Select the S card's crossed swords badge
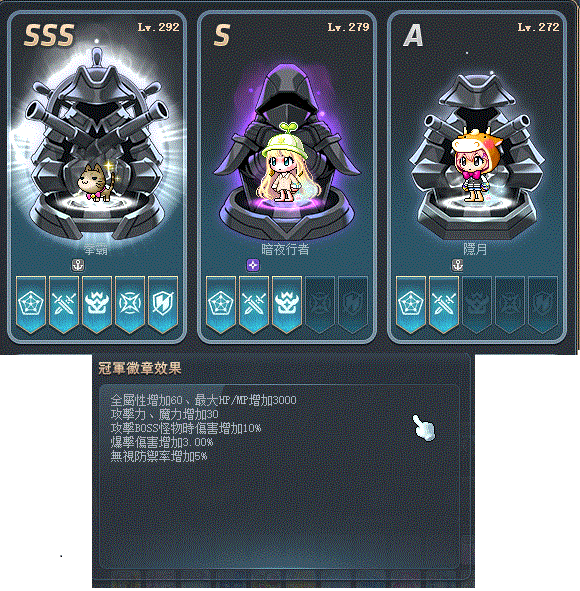580x591 pixels. click(x=254, y=305)
